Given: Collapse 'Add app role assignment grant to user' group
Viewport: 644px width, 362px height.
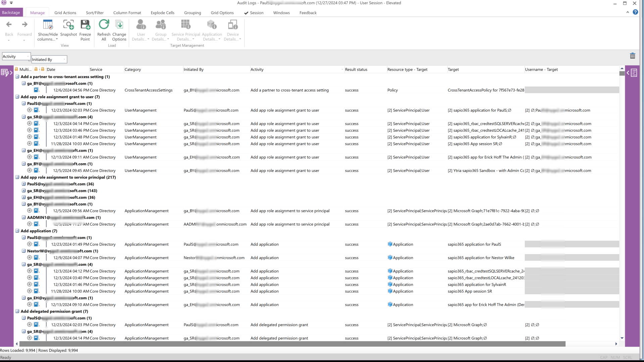Looking at the screenshot, I should pyautogui.click(x=17, y=97).
